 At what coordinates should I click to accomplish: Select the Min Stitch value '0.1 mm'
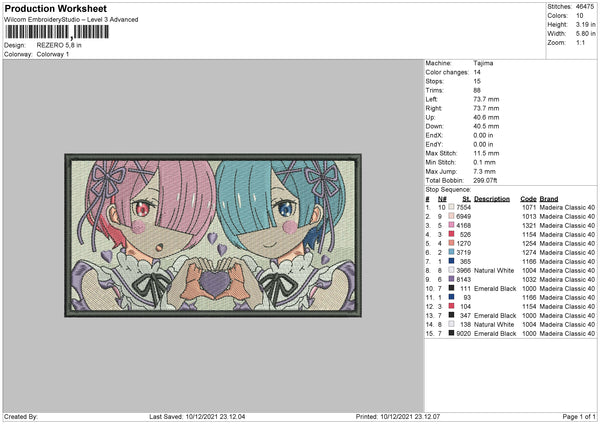tap(484, 162)
